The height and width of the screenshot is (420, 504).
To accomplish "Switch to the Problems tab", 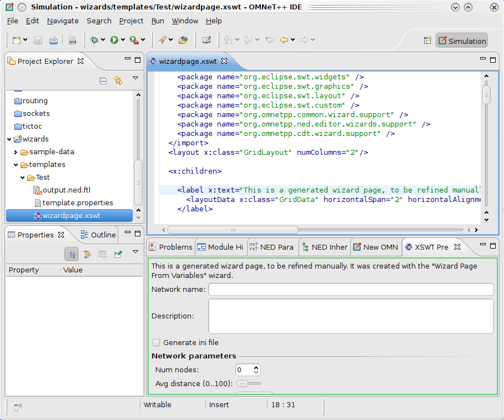I will click(170, 247).
